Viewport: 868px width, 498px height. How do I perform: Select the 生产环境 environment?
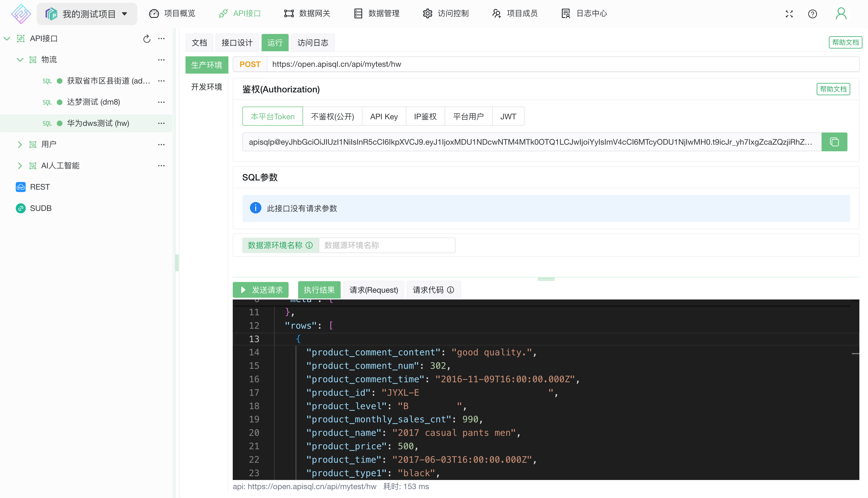[x=207, y=65]
